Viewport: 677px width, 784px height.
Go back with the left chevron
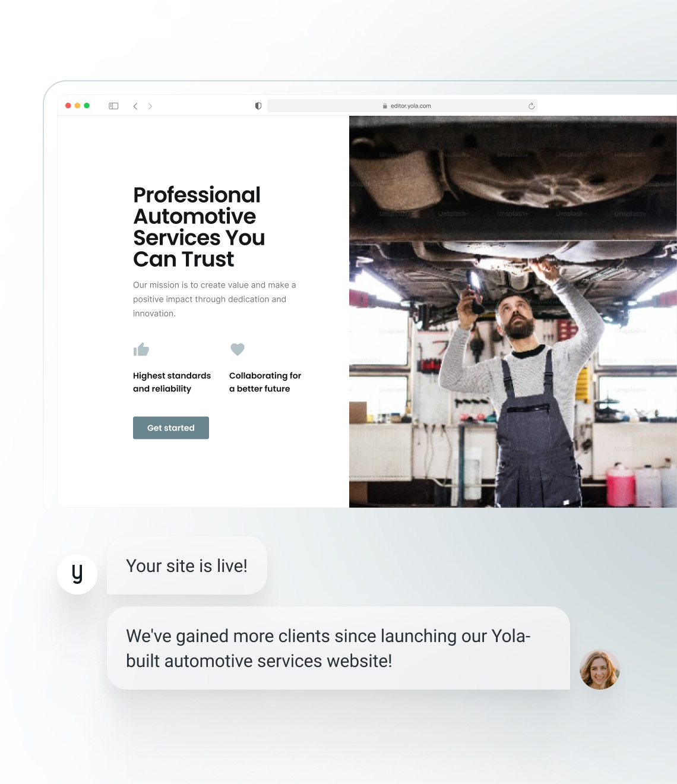135,106
